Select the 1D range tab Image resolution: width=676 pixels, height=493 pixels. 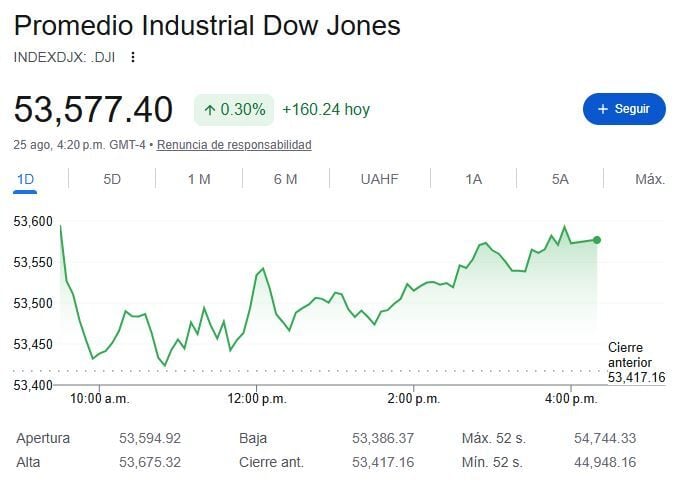25,179
